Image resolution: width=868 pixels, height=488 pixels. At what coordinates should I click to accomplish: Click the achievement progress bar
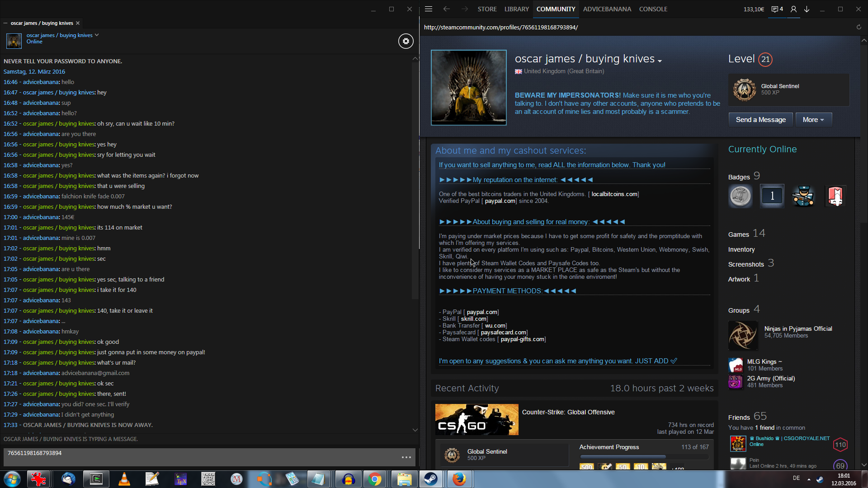point(644,457)
